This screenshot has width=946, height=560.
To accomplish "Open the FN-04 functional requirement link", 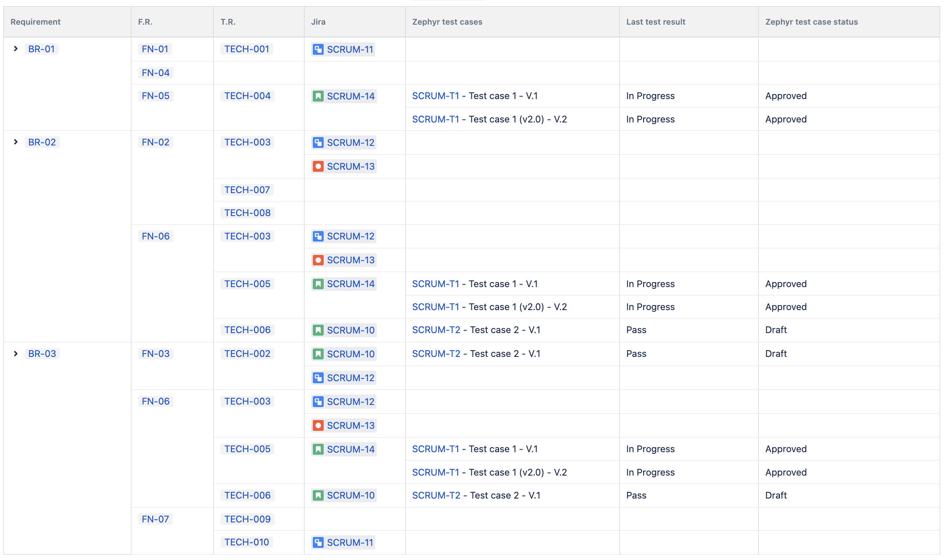I will coord(156,73).
